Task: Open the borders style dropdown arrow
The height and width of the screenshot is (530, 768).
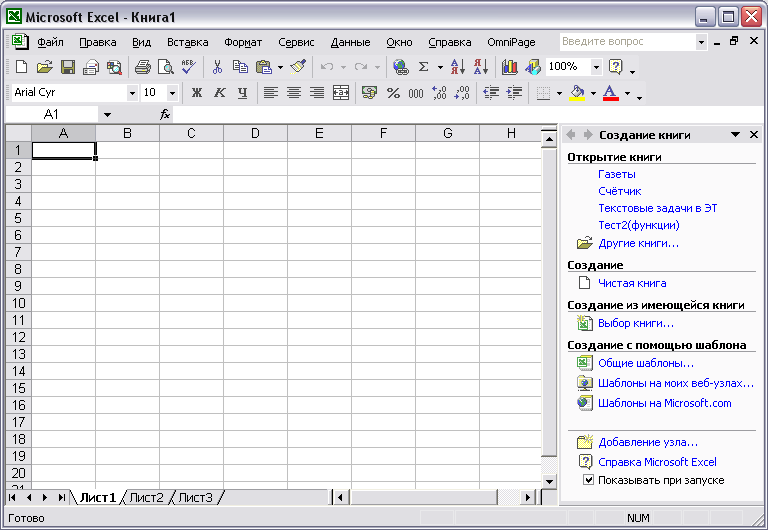Action: point(559,93)
